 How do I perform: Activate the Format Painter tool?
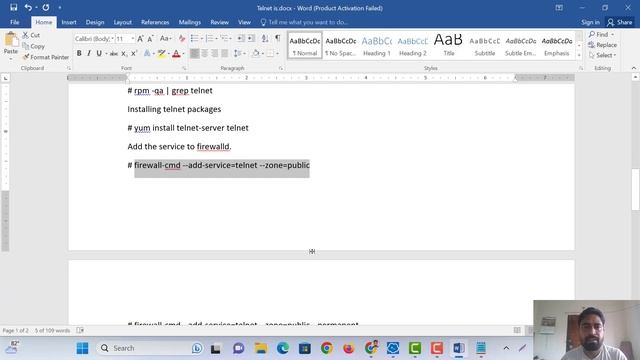tap(46, 57)
